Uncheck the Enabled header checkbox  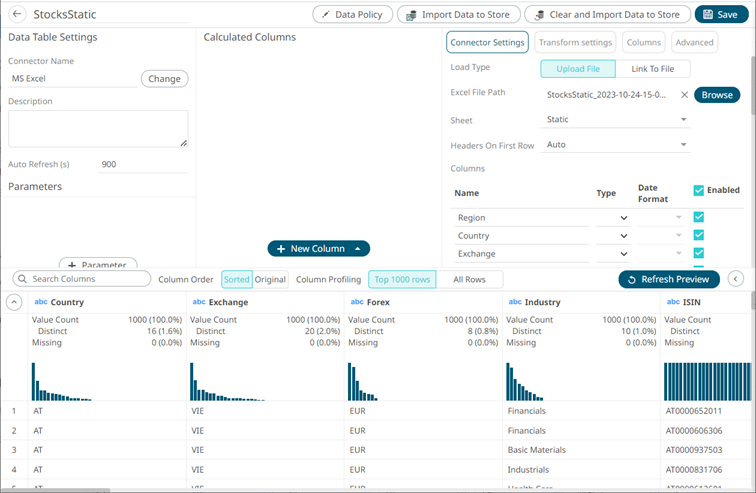pos(699,190)
